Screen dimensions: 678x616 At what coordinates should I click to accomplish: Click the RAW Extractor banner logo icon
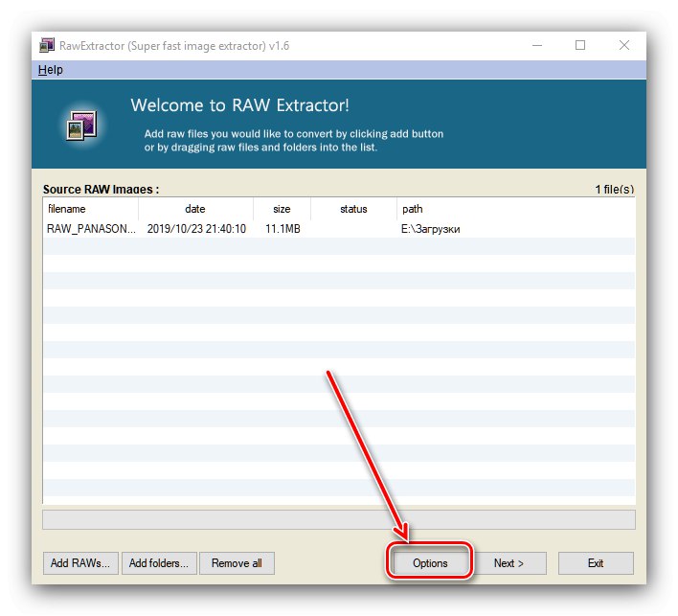[x=81, y=125]
